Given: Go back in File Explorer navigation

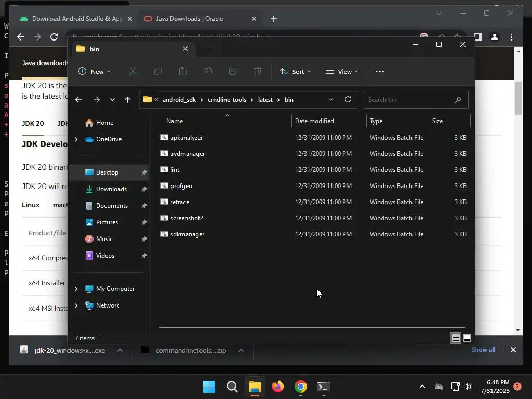Looking at the screenshot, I should tap(78, 100).
